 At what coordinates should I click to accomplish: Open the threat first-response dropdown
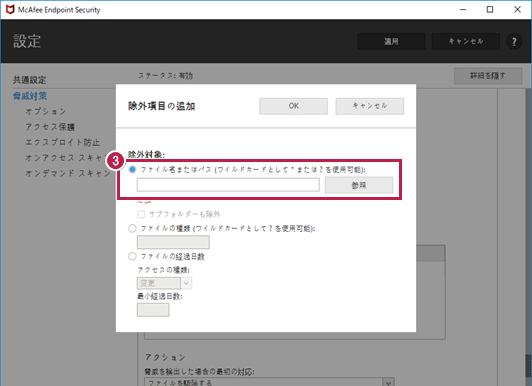[x=269, y=382]
